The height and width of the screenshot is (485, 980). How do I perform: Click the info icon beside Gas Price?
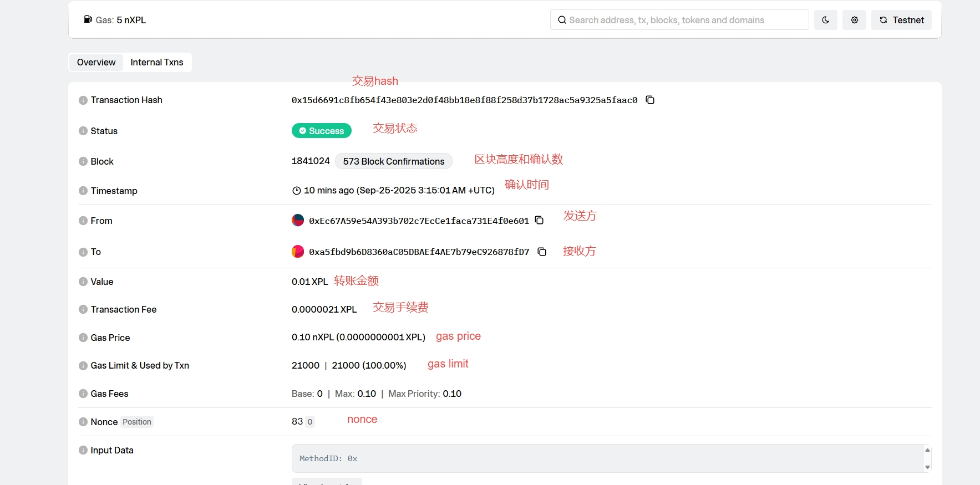tap(83, 338)
